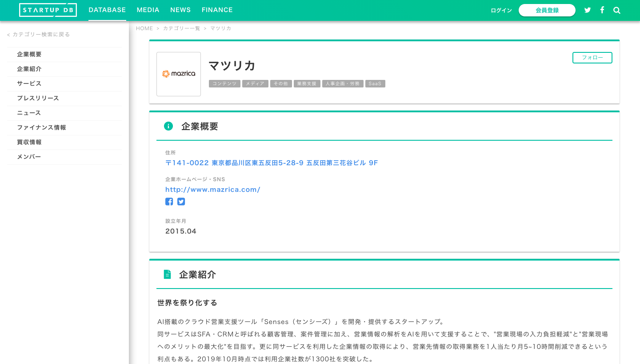Click the STARTUP DB logo

pos(48,10)
